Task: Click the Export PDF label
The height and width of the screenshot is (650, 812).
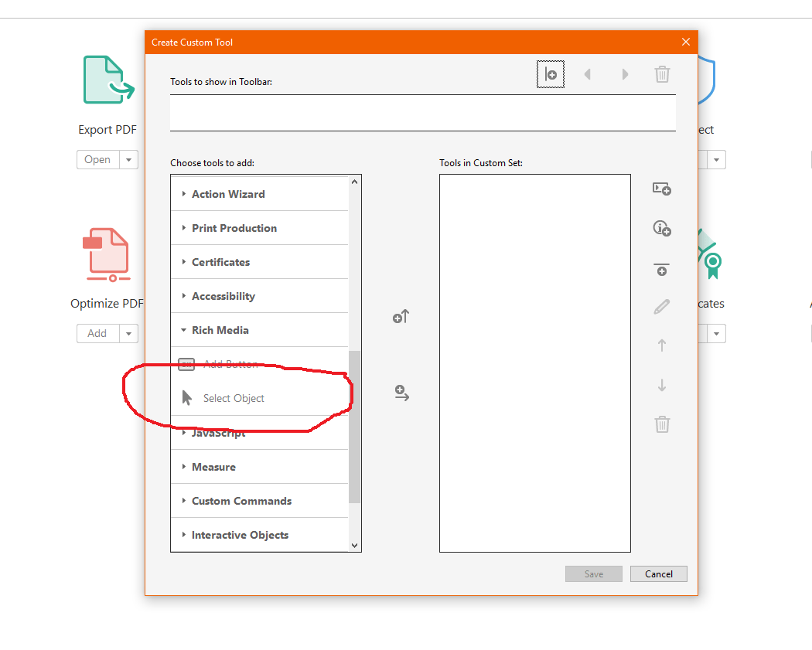Action: pyautogui.click(x=107, y=129)
